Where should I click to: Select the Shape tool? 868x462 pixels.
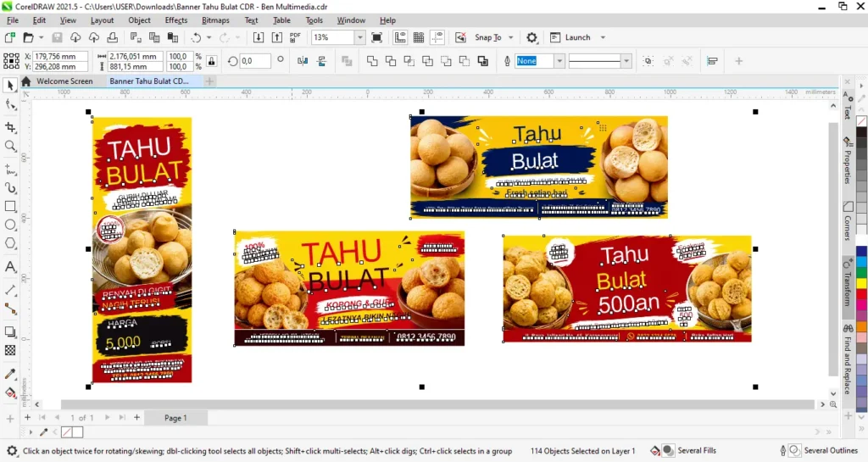(x=10, y=104)
